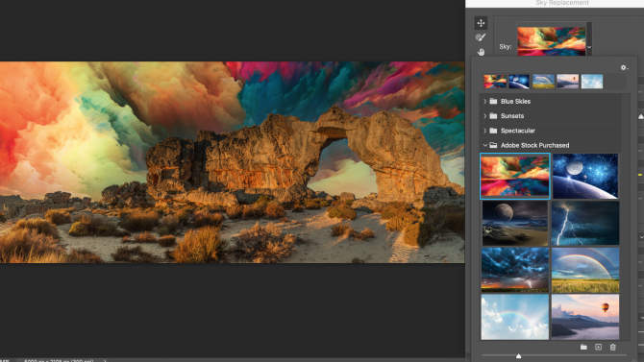This screenshot has width=644, height=362.
Task: Expand the Sunsets folder
Action: pyautogui.click(x=485, y=116)
